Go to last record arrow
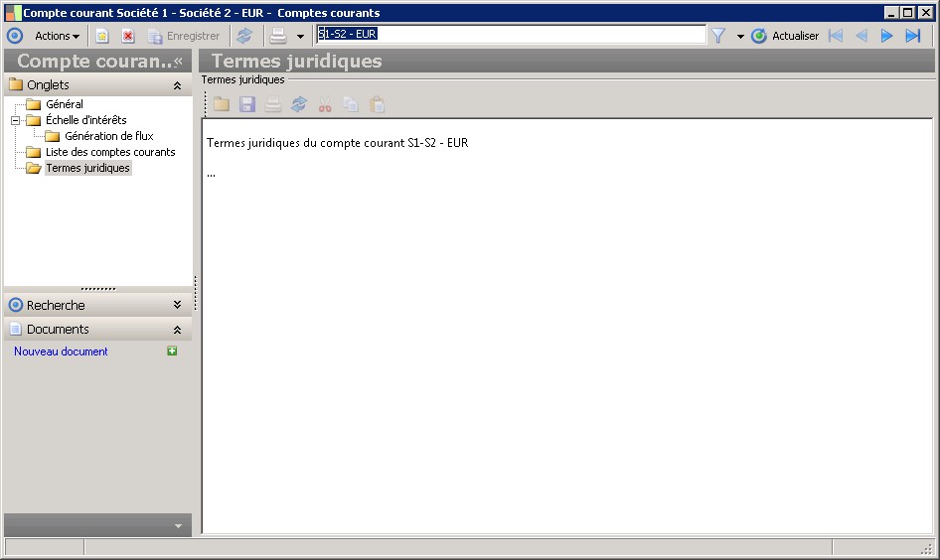Screen dimensions: 940x560 click(x=912, y=36)
